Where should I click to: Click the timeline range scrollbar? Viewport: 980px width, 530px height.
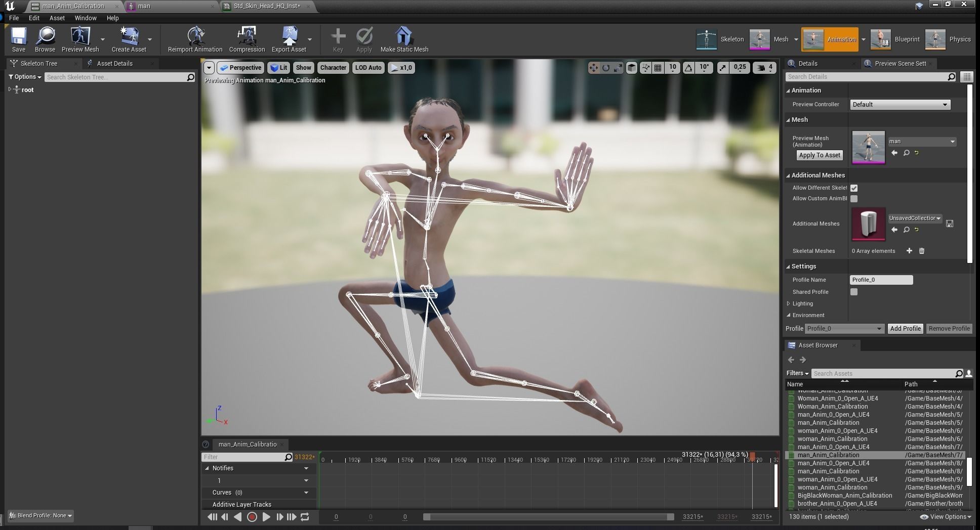point(549,517)
